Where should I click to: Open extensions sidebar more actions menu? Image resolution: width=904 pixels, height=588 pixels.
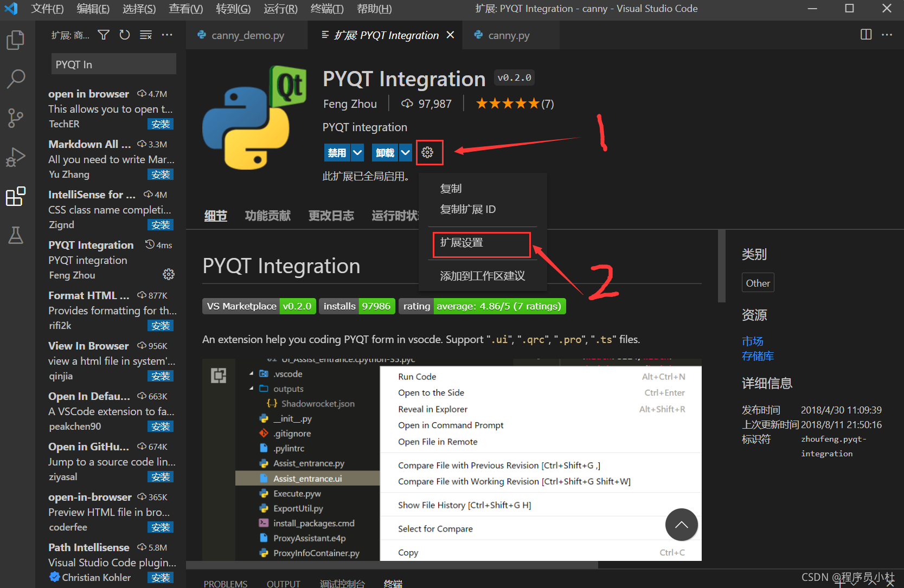click(x=167, y=35)
